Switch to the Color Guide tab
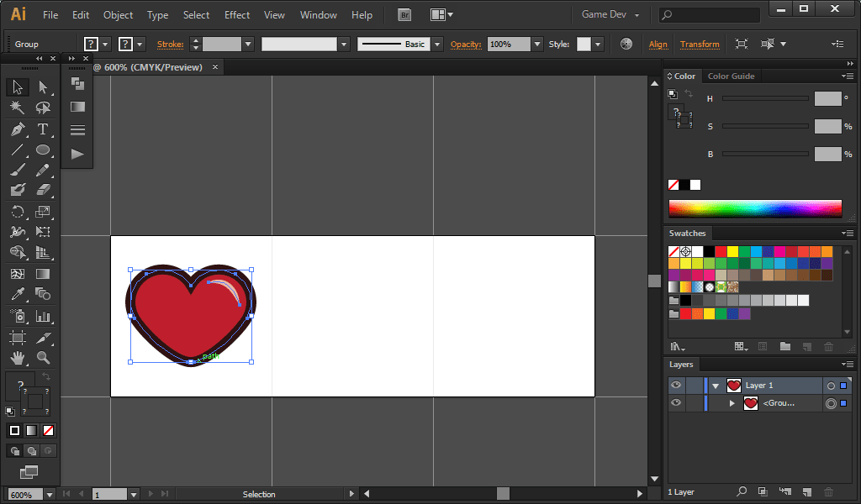The height and width of the screenshot is (504, 861). [731, 76]
